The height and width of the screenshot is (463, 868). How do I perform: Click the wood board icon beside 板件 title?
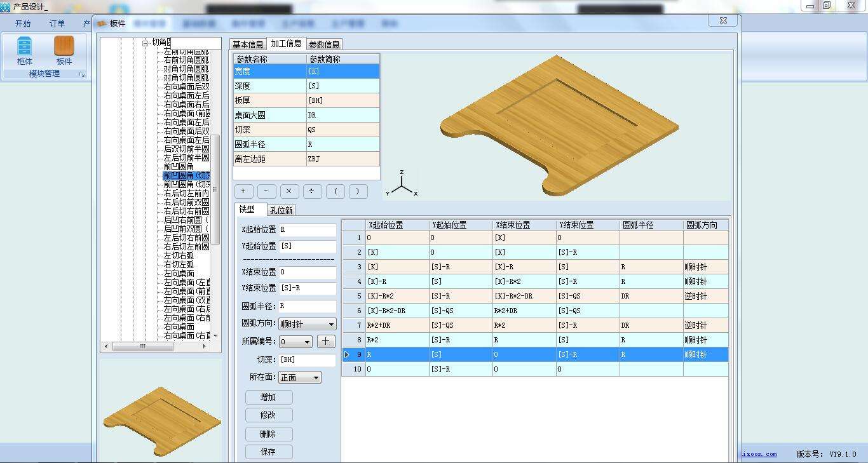[102, 22]
